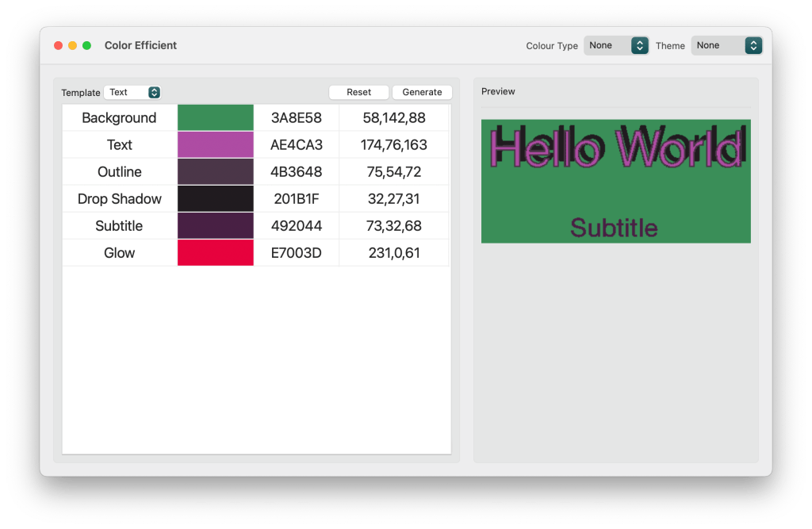Open the Drop Shadow color swatch
The height and width of the screenshot is (529, 812).
coord(216,199)
